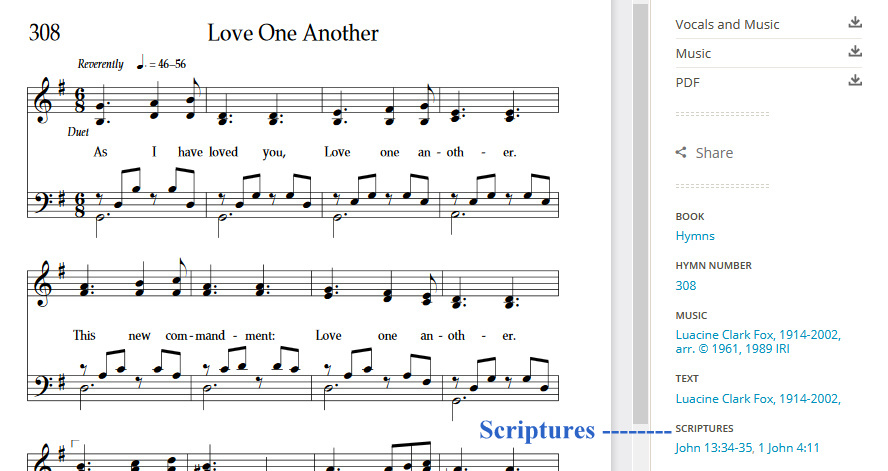
Task: Click the Music download arrow icon
Action: [855, 52]
